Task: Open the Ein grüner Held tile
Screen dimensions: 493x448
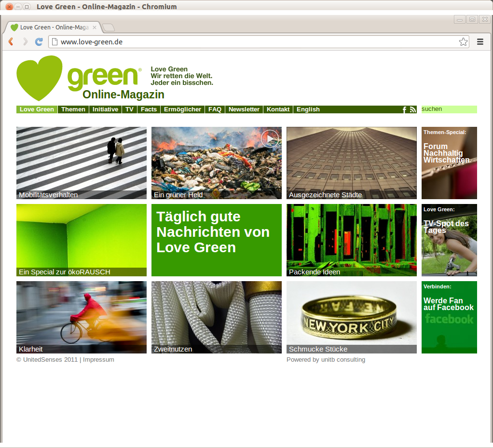Action: tap(216, 163)
